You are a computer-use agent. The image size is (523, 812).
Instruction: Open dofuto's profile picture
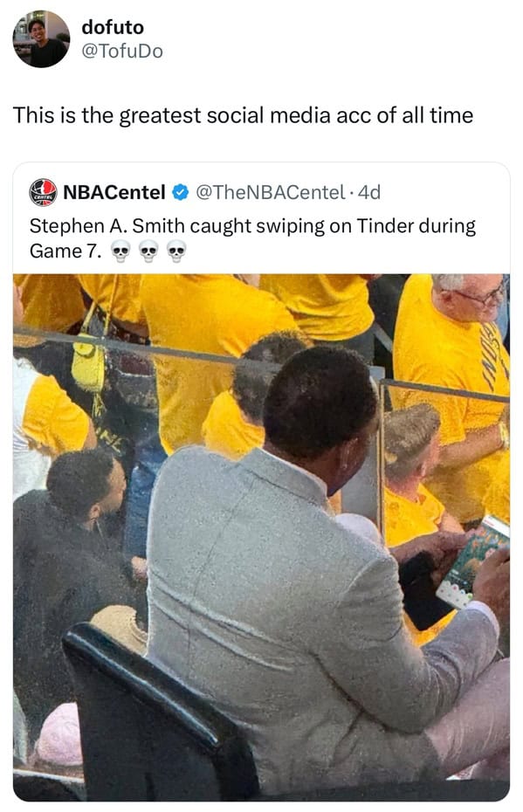pos(41,38)
